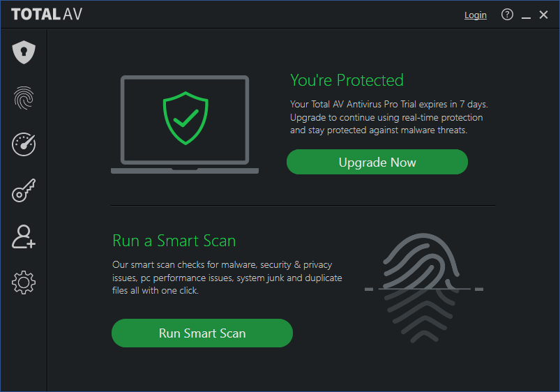Start the scan with Run Smart Scan
Image resolution: width=560 pixels, height=392 pixels.
tap(202, 333)
